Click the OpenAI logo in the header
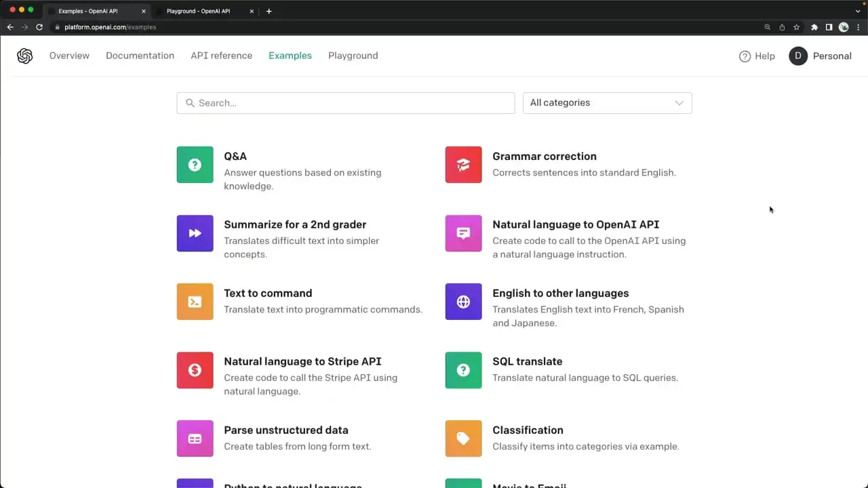Image resolution: width=868 pixels, height=488 pixels. 25,56
